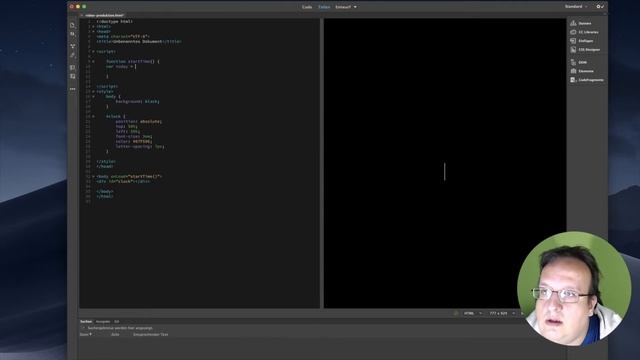The image size is (640, 360).
Task: Collapse the <body onload> tag fold
Action: (93, 176)
